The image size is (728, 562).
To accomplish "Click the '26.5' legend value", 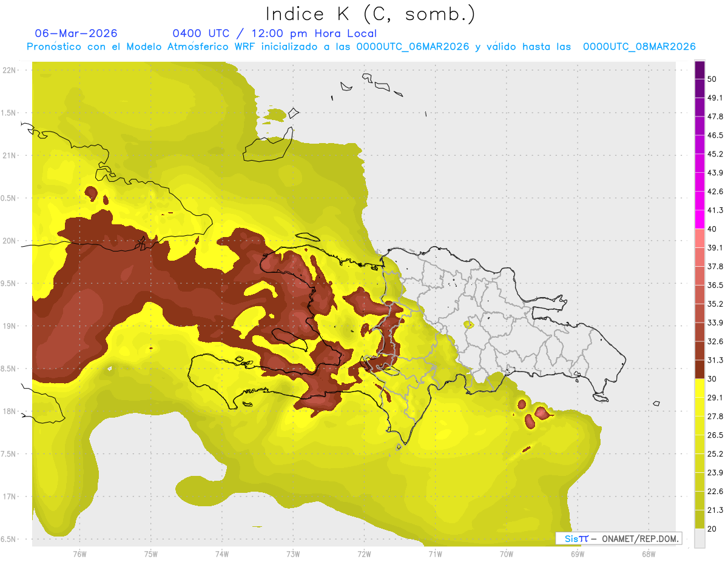I will coord(715,435).
